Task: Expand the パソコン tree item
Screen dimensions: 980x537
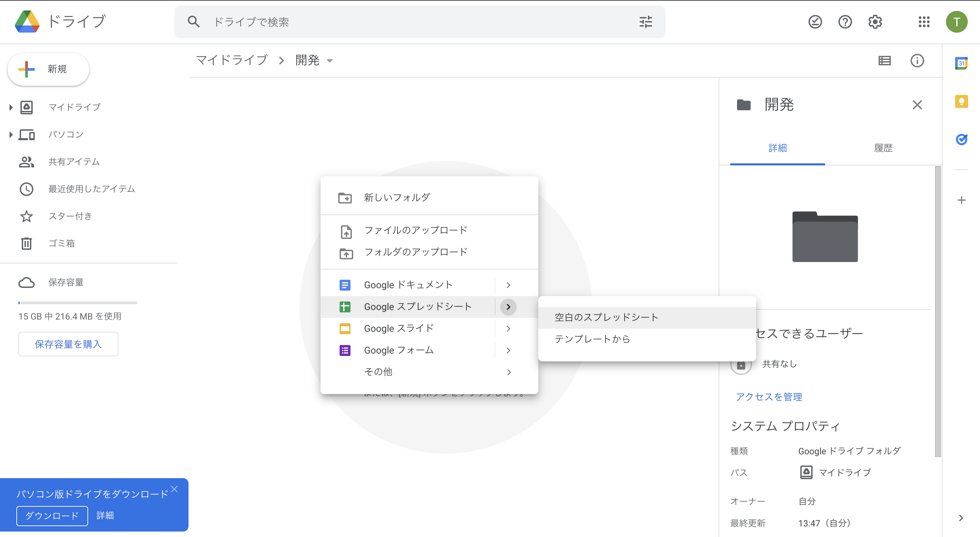Action: 10,134
